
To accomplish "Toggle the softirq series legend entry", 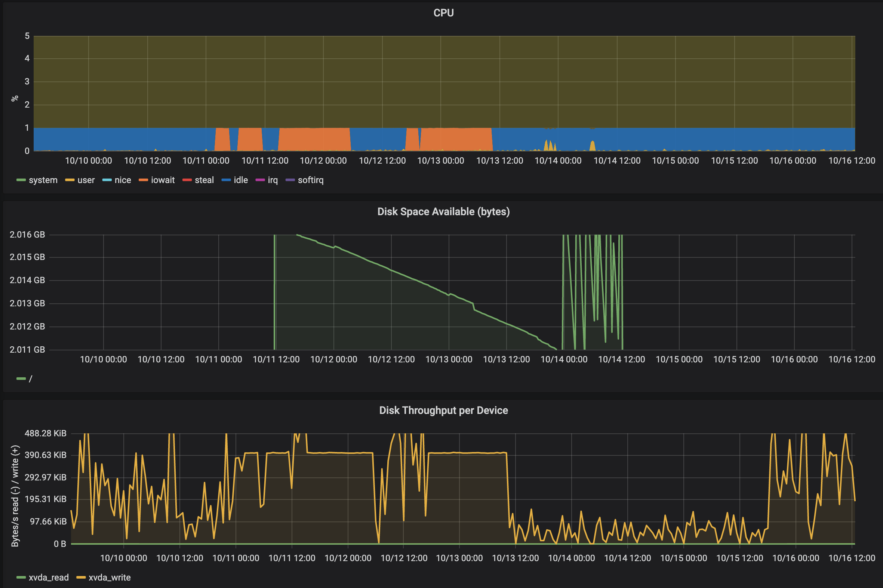I will point(310,180).
